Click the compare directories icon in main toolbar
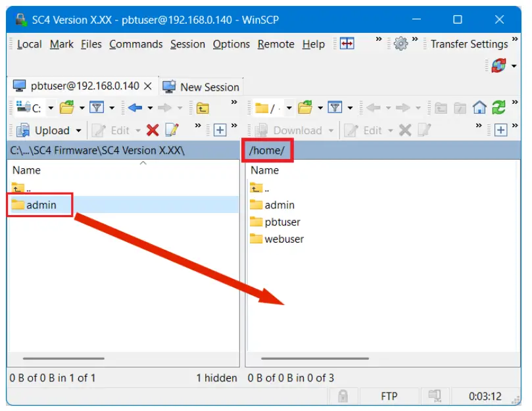532x411 pixels. pos(347,43)
